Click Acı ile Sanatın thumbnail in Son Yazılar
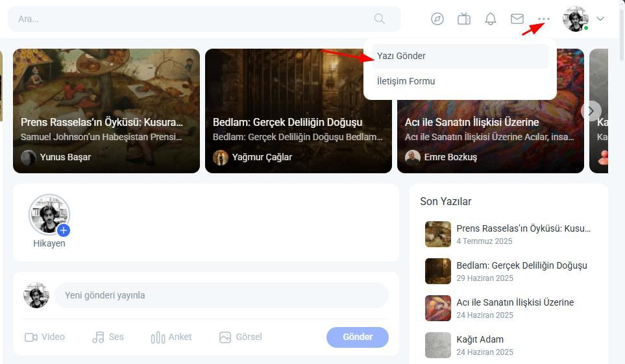 438,308
